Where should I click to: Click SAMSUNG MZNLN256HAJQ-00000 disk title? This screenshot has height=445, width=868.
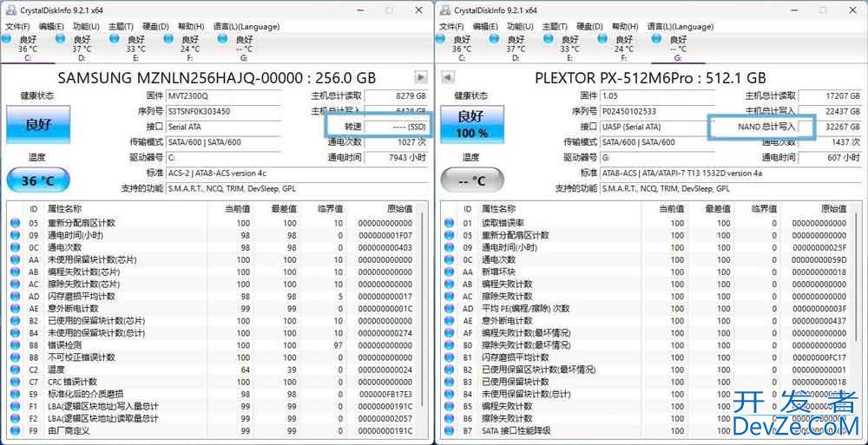pos(217,77)
